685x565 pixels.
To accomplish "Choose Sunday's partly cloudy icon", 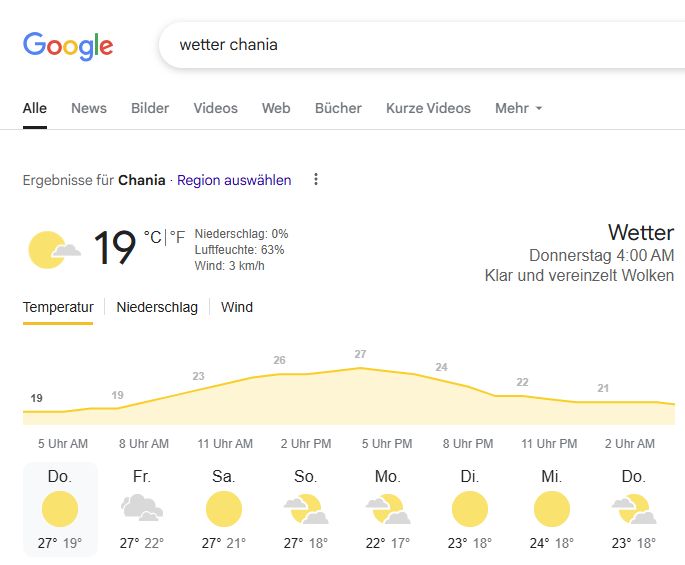I will (x=306, y=509).
